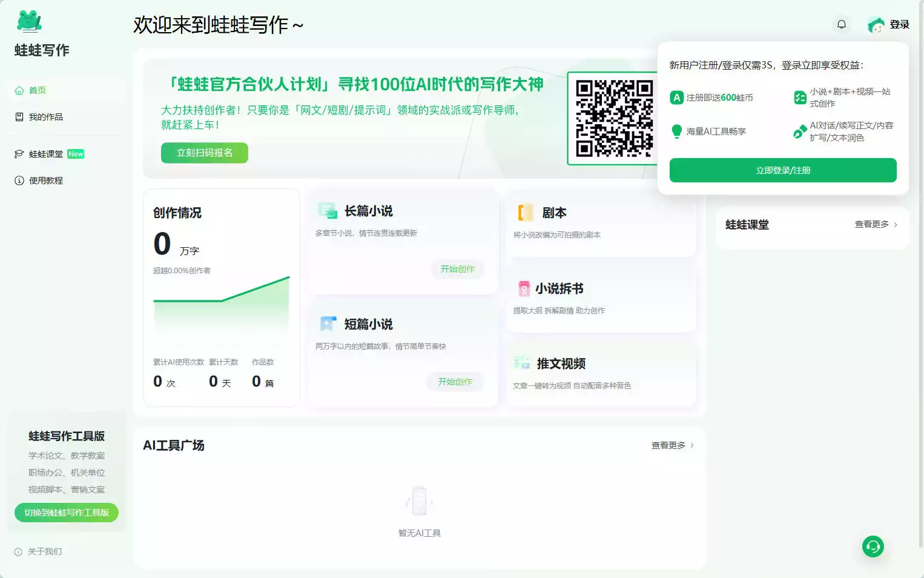Image resolution: width=924 pixels, height=578 pixels.
Task: Open 我的作品 in the sidebar
Action: 45,117
